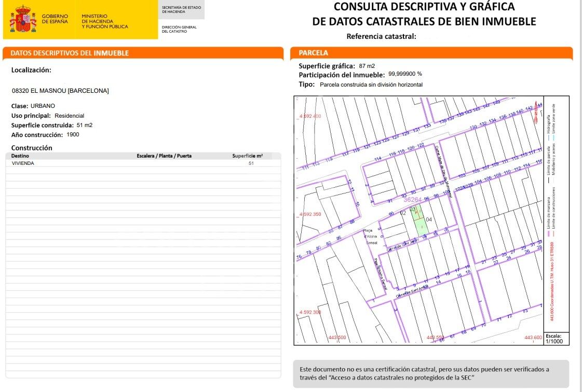Click the 'Límite zona verde' legend entry
Screen dimensions: 582x392
click(x=553, y=119)
